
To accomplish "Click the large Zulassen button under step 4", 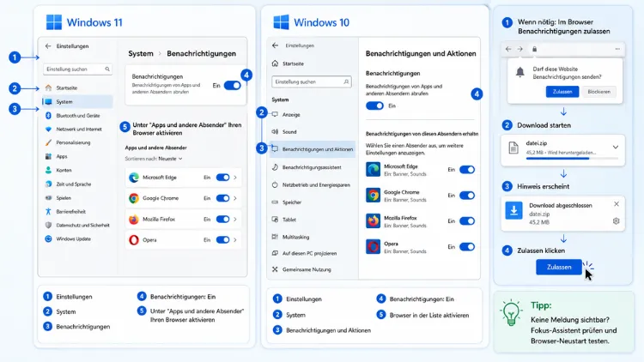I will 559,267.
